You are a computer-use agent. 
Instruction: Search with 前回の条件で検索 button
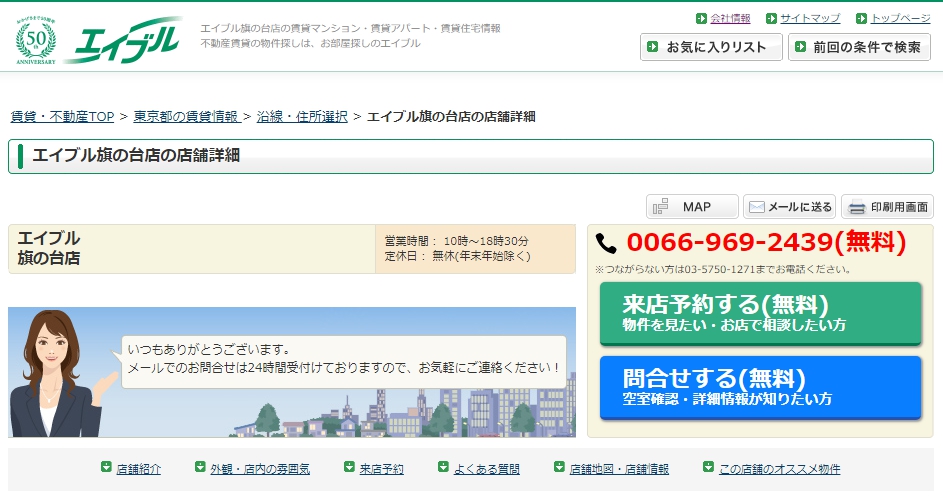[x=859, y=47]
